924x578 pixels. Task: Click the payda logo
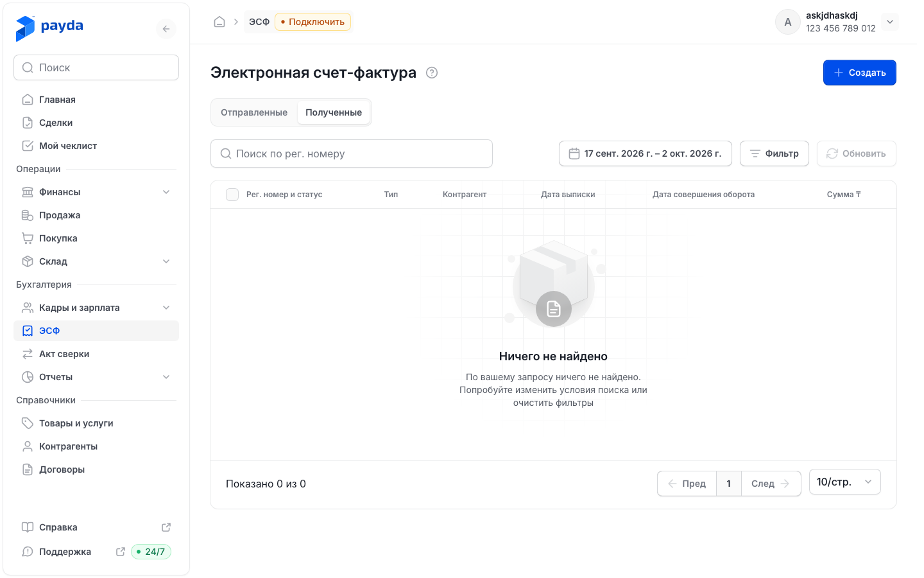[49, 28]
